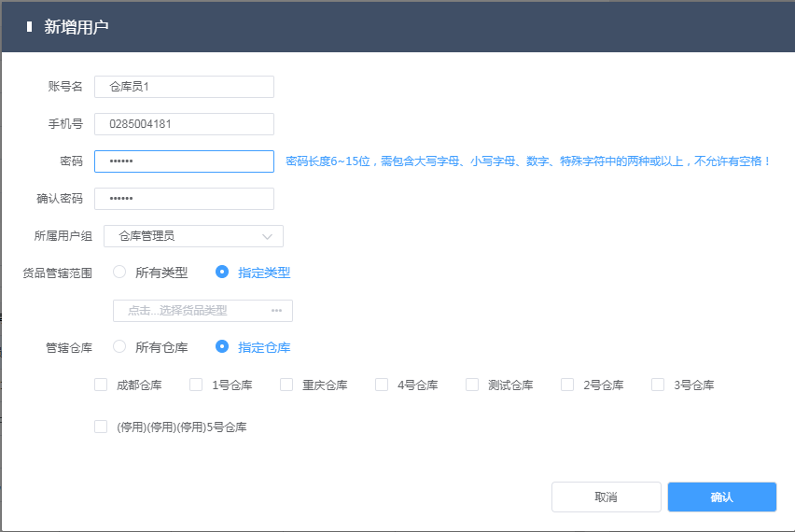The width and height of the screenshot is (795, 532).
Task: Check the (停用)5号仓库 checkbox
Action: [x=101, y=427]
